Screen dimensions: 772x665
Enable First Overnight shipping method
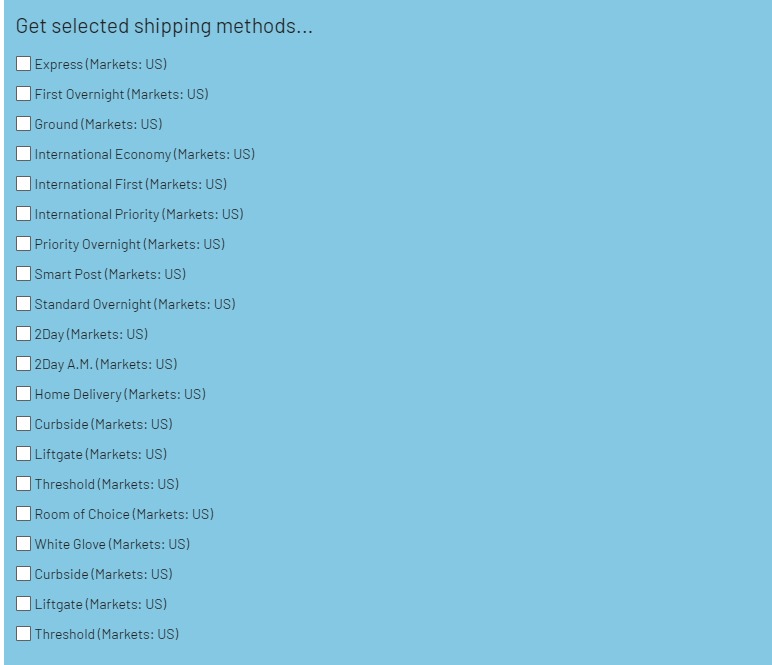[x=23, y=94]
